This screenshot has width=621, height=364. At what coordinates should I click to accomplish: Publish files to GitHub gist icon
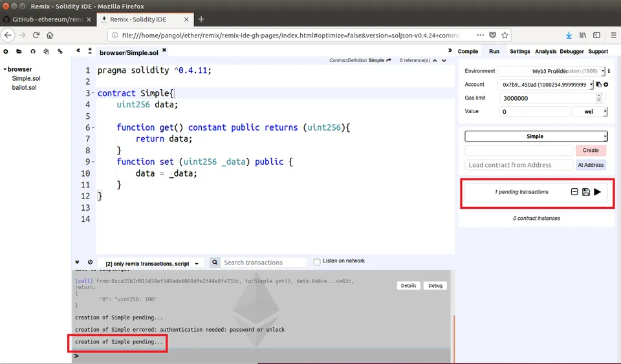(33, 52)
